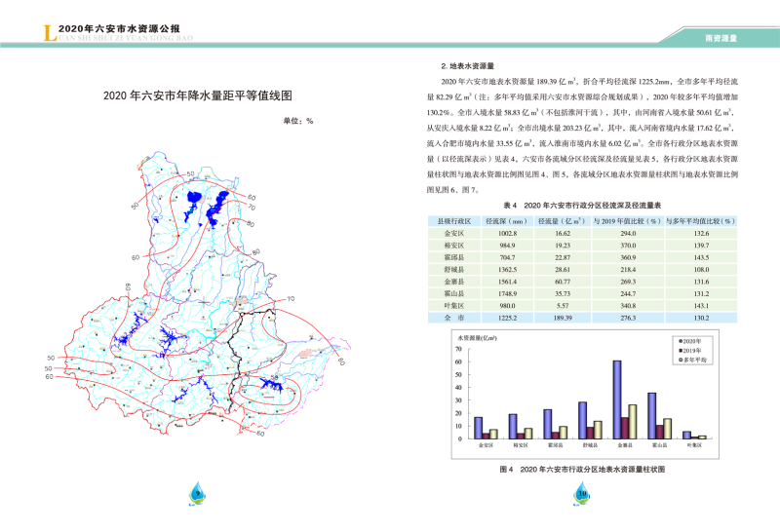780x532 pixels.
Task: Click the 图4 bar chart caption
Action: [x=582, y=470]
